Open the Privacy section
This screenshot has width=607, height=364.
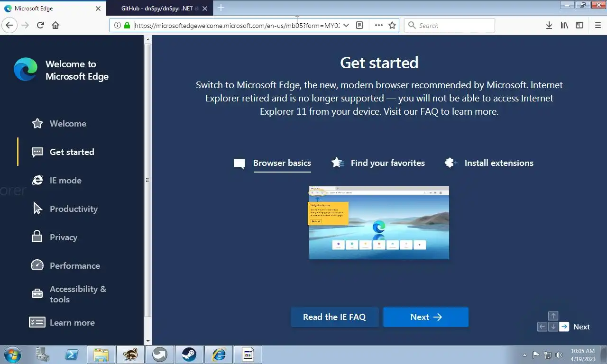coord(64,237)
